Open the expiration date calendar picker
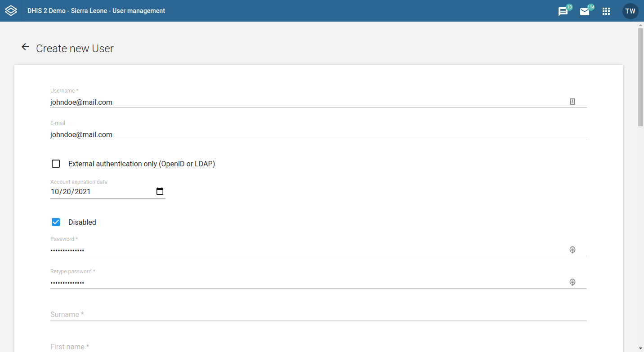 pos(160,192)
